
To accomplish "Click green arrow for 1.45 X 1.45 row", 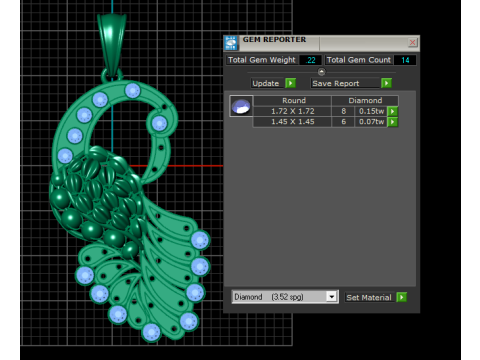I will [393, 122].
